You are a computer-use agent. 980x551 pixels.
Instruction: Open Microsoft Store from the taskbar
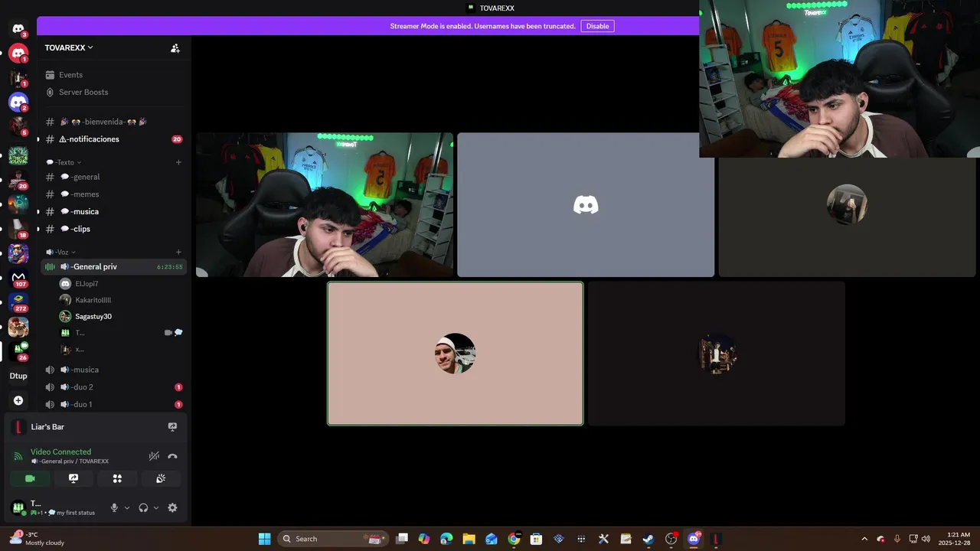(536, 539)
